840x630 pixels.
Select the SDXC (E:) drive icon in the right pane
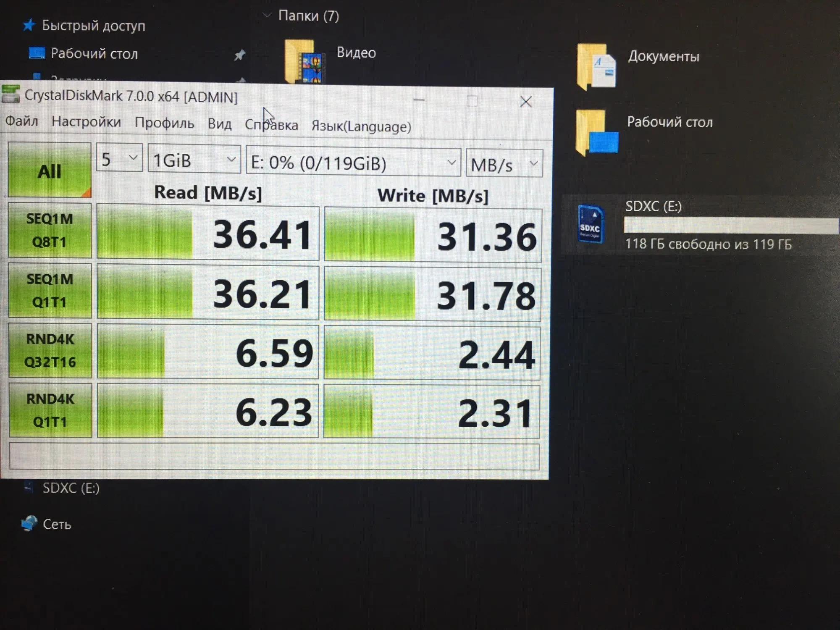pos(591,224)
